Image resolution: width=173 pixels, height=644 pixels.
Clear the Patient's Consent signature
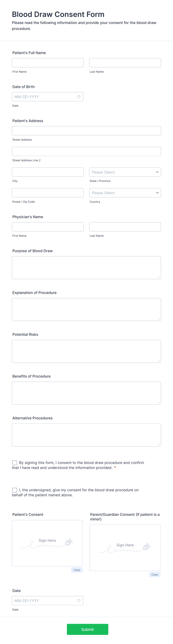[x=77, y=570]
